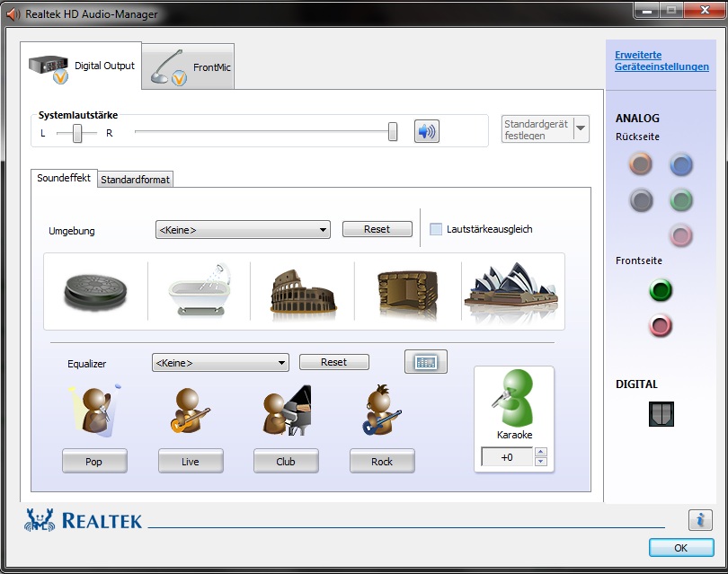Viewport: 728px width, 574px height.
Task: Click the orange rear analog jack
Action: point(641,163)
